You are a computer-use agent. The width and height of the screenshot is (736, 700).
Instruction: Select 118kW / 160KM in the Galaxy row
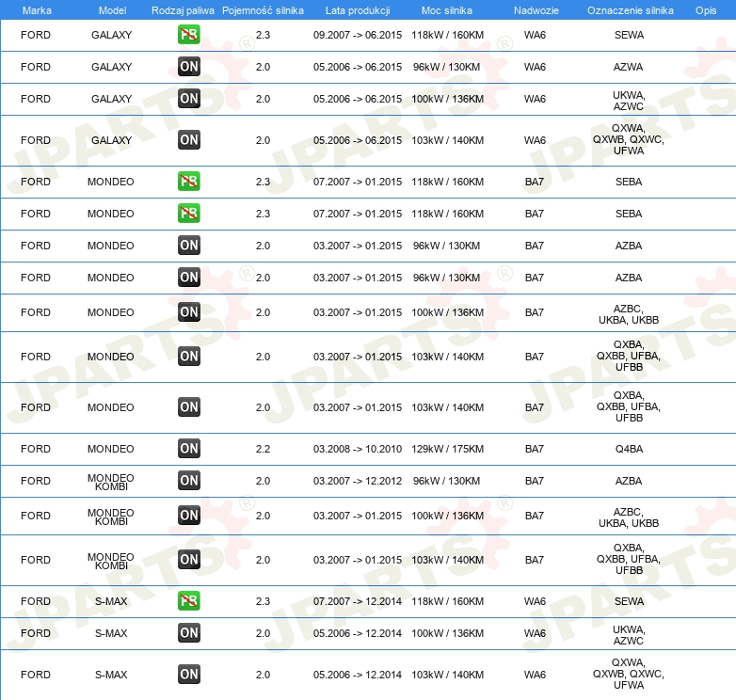[447, 35]
